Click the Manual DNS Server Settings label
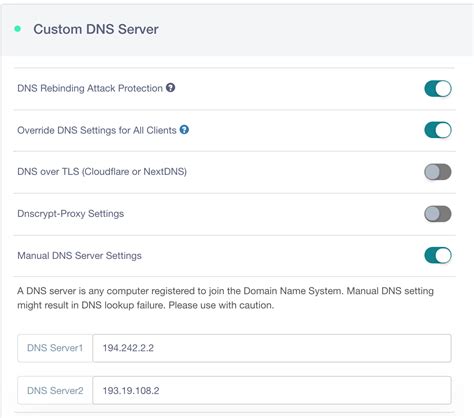This screenshot has height=418, width=474. tap(79, 256)
